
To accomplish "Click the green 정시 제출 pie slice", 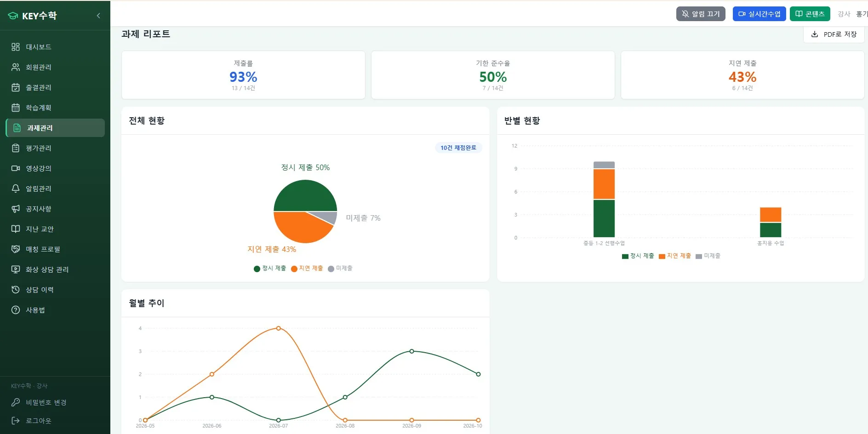I will coord(305,195).
